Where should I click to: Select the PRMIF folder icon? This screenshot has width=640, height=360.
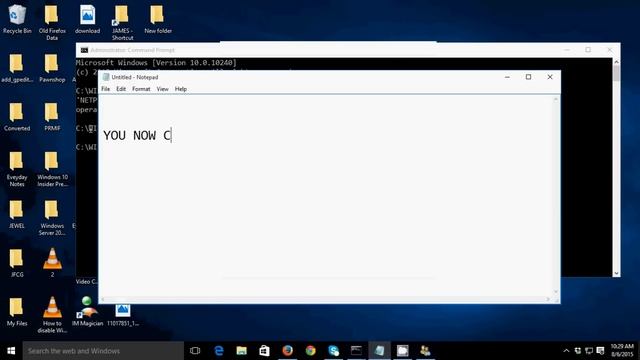52,117
